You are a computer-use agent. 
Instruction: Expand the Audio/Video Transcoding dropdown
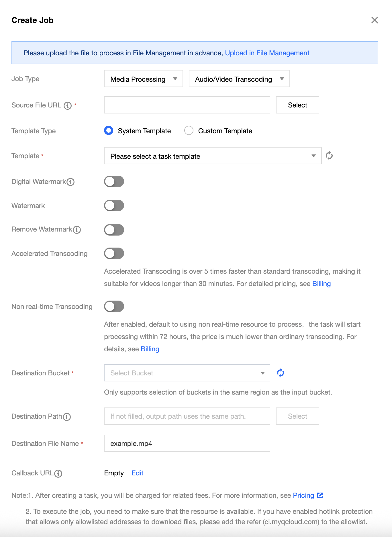click(239, 79)
